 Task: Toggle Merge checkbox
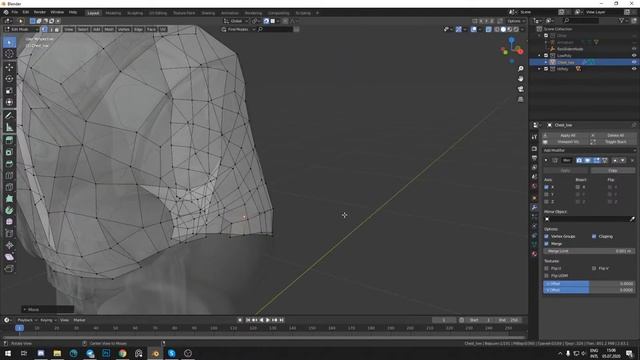[x=547, y=244]
